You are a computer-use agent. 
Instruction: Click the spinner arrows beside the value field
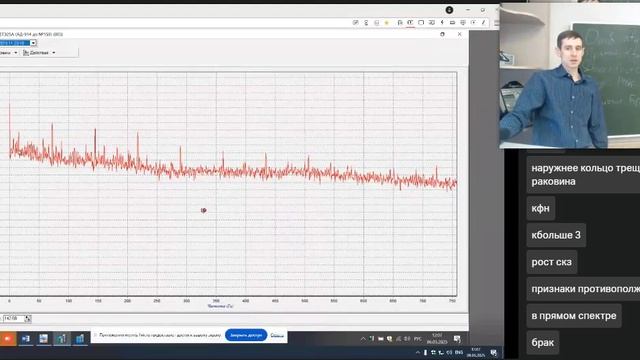tap(28, 318)
